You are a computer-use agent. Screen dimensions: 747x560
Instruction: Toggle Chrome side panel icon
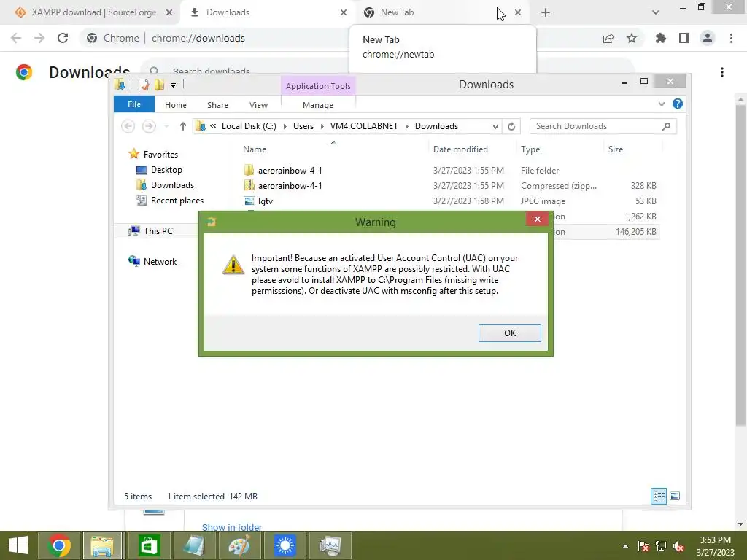tap(684, 38)
